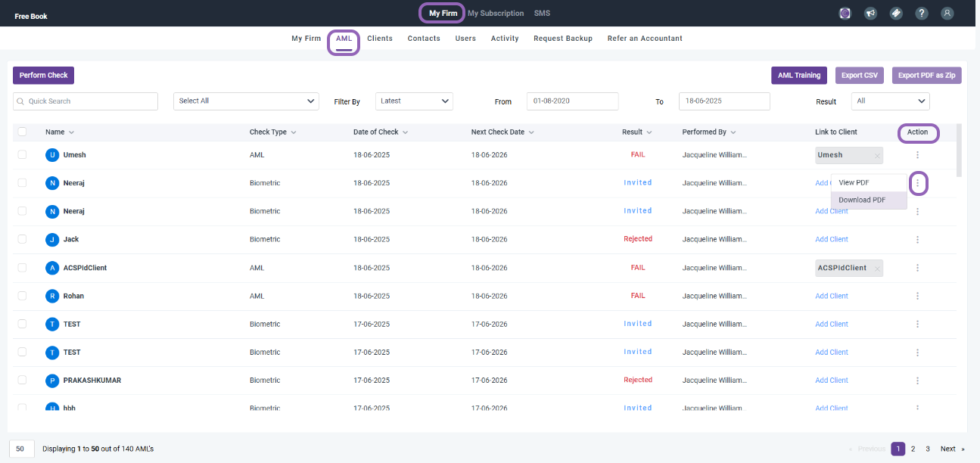
Task: Switch to the Users tab
Action: [x=465, y=39]
